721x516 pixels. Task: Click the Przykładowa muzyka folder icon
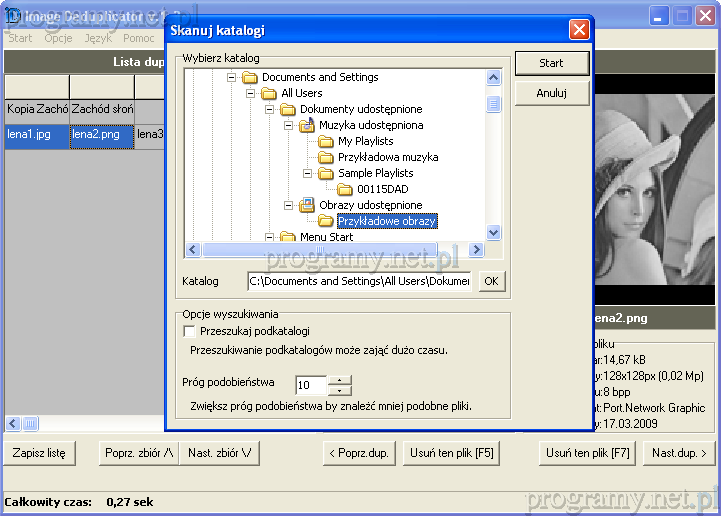(x=326, y=157)
